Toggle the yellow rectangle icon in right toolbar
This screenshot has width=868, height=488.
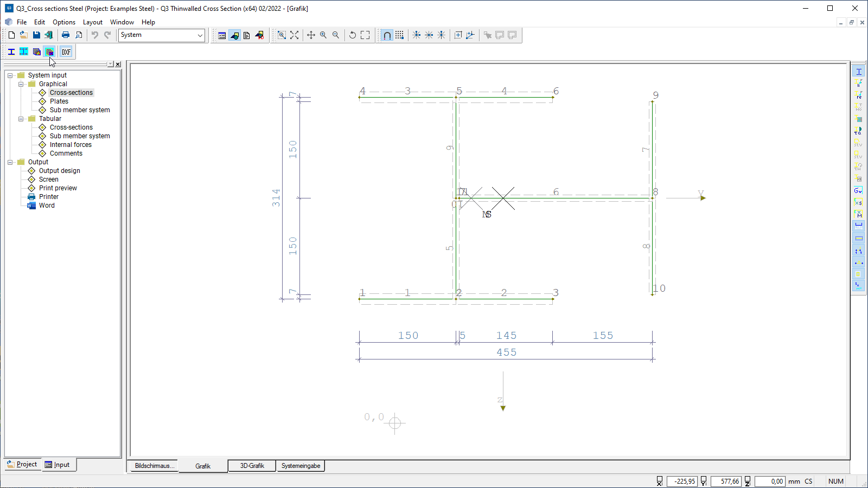click(x=858, y=274)
